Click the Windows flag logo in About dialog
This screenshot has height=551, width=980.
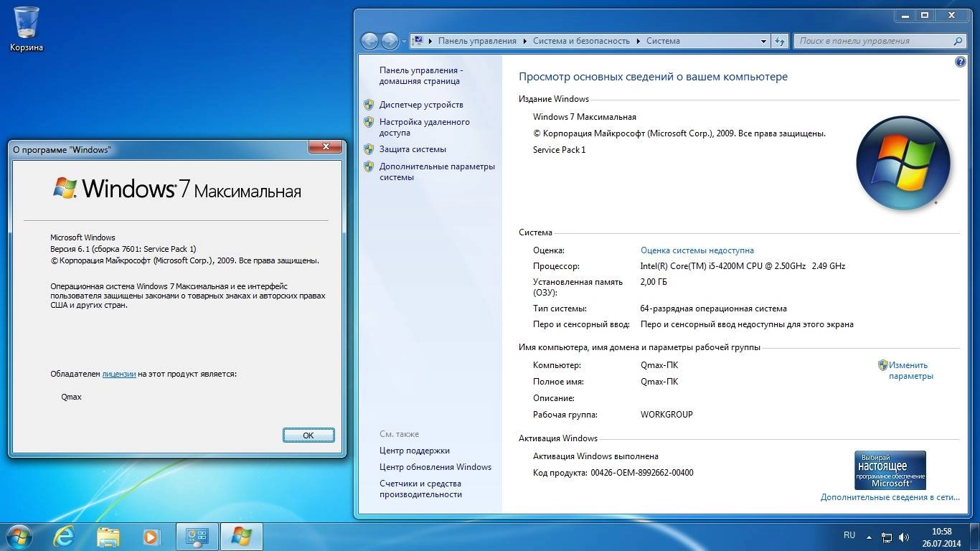click(65, 188)
